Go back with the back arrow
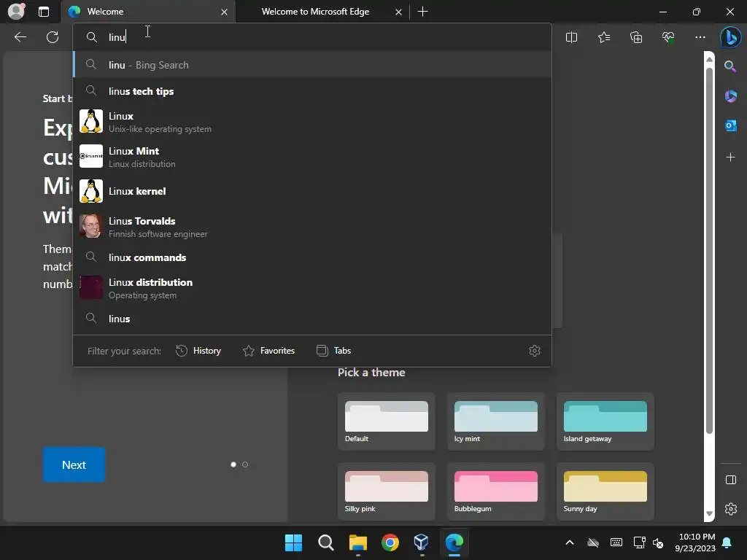This screenshot has width=747, height=560. [20, 37]
